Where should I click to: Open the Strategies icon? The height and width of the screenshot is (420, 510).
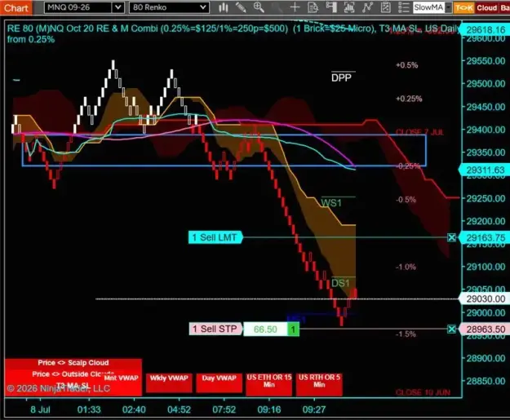(385, 7)
